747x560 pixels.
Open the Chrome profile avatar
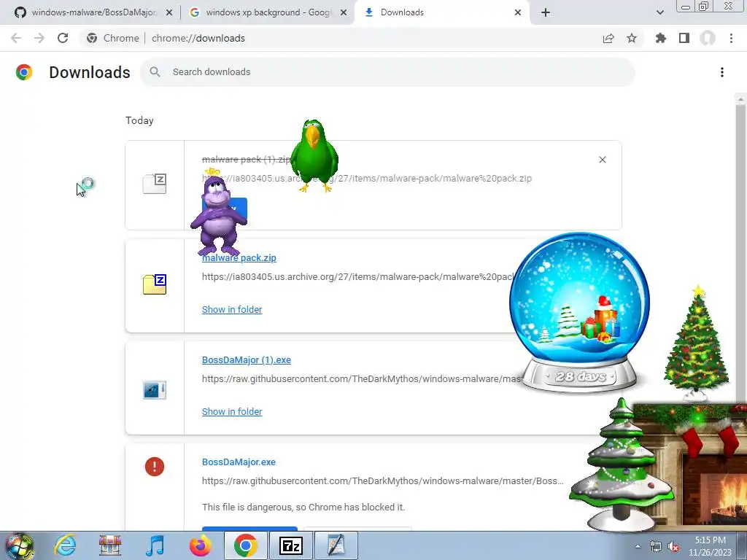click(708, 38)
